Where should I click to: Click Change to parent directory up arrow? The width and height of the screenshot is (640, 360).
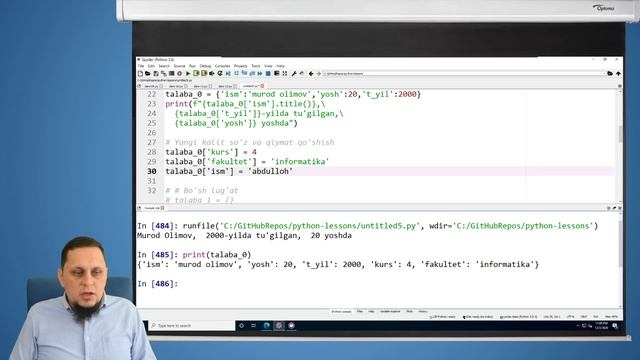[x=618, y=73]
